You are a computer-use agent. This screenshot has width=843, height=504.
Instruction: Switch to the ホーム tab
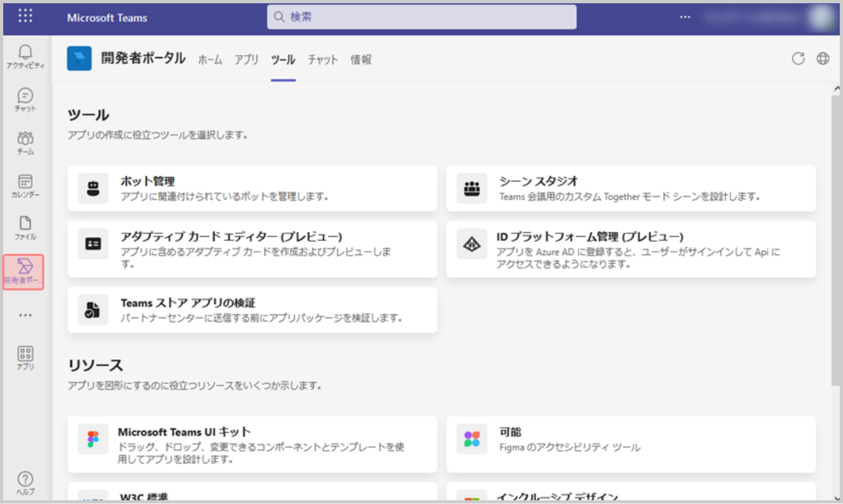click(x=210, y=59)
